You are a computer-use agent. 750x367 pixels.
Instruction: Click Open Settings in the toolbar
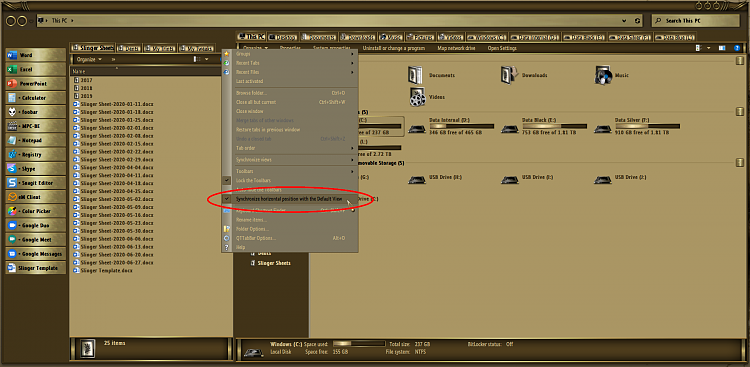coord(502,48)
